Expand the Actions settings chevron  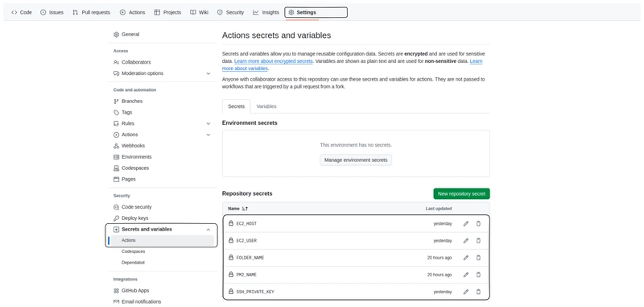coord(208,135)
